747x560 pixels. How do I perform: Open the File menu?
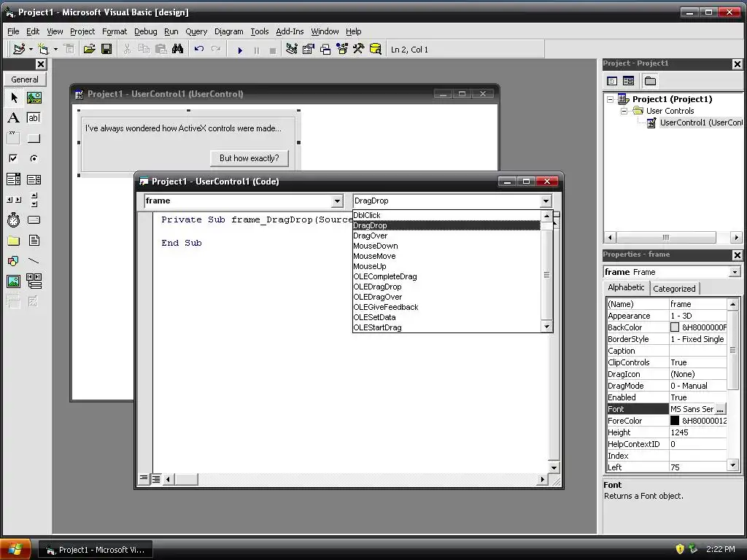(13, 31)
